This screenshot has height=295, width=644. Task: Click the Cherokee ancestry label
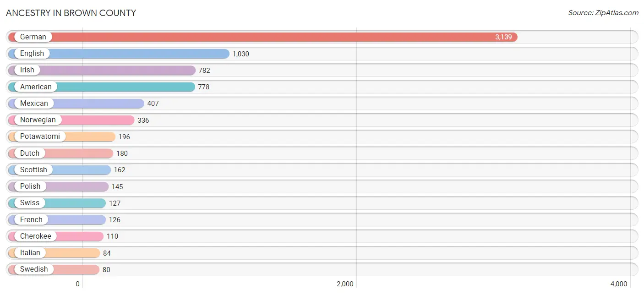coord(36,236)
